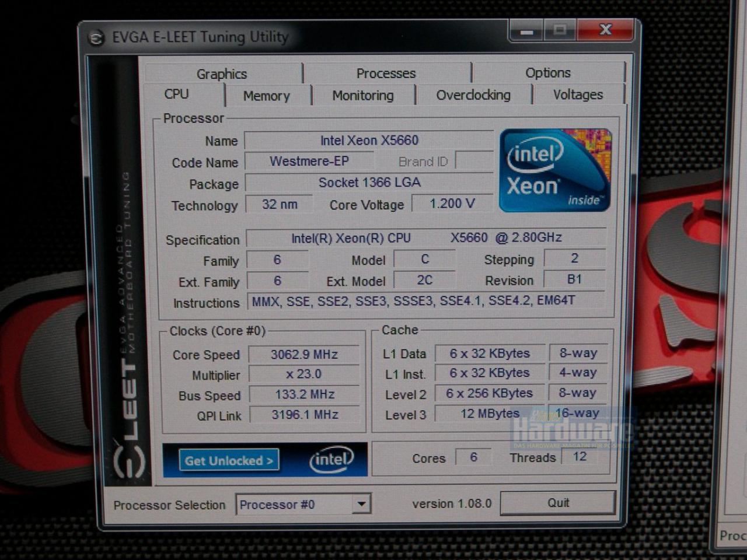Click the Intel Xeon inside logo
The image size is (747, 560).
(x=555, y=170)
